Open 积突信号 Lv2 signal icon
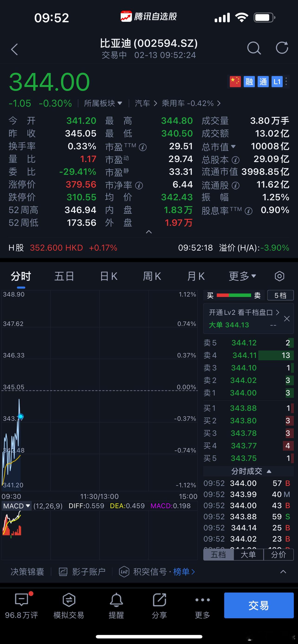 (124, 571)
